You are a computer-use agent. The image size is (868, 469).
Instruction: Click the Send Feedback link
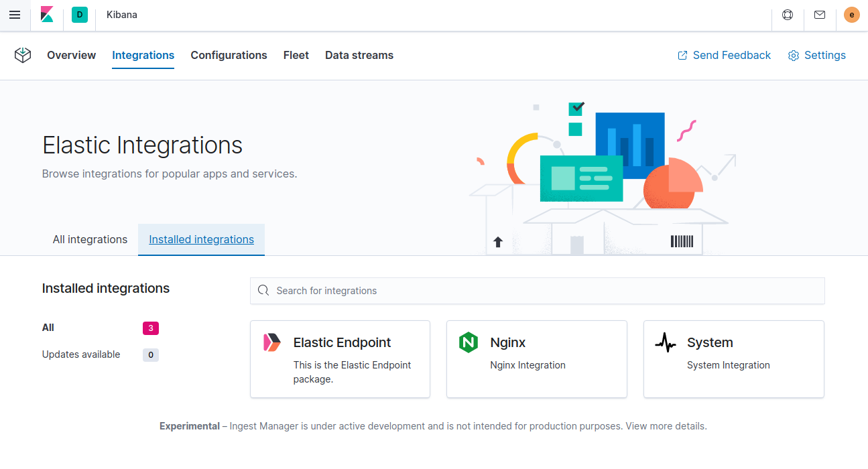pyautogui.click(x=724, y=56)
